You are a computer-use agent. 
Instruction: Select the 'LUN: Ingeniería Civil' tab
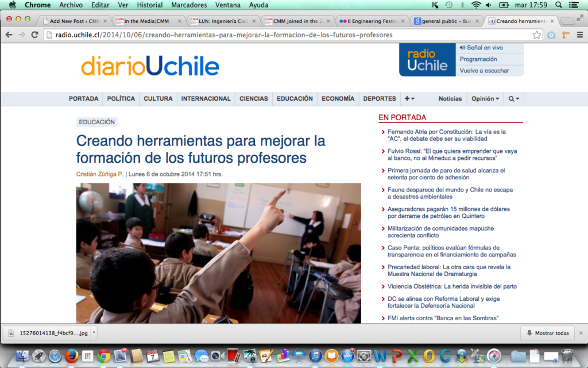click(x=226, y=21)
